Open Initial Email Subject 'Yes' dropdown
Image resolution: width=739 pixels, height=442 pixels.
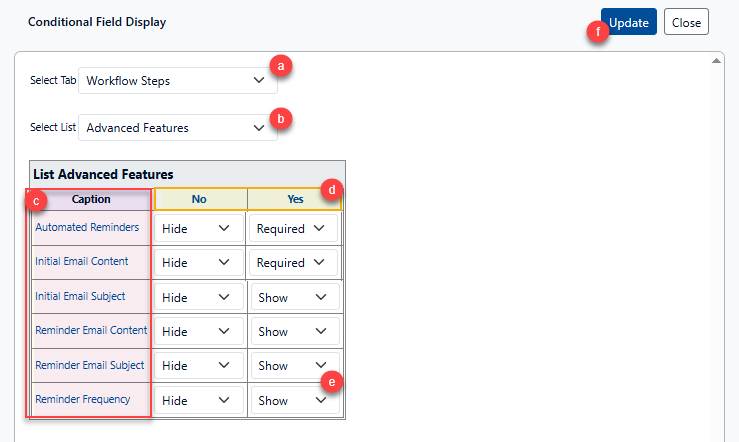tap(293, 297)
